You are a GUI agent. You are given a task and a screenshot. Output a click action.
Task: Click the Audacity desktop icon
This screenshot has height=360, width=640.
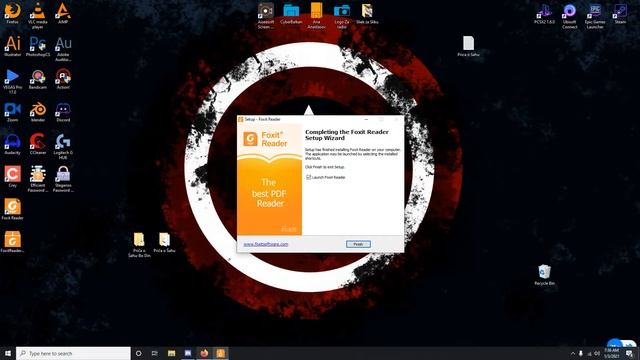(12, 144)
